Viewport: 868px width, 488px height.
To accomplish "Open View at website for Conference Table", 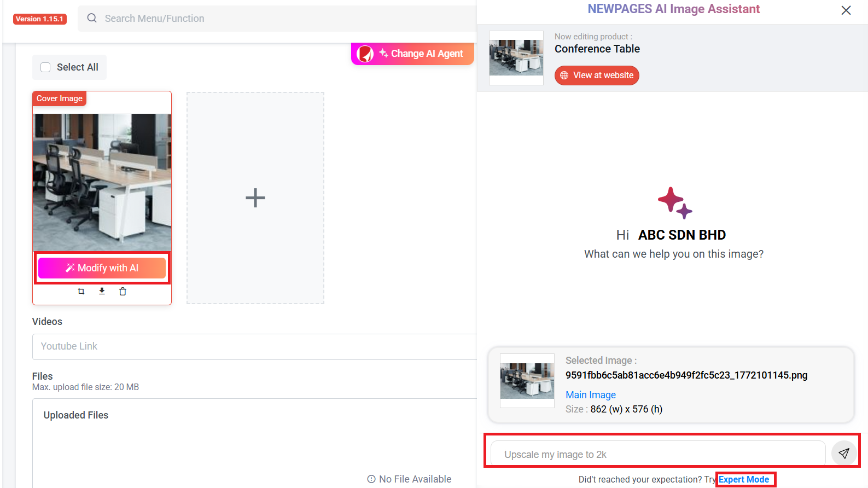I will click(597, 75).
